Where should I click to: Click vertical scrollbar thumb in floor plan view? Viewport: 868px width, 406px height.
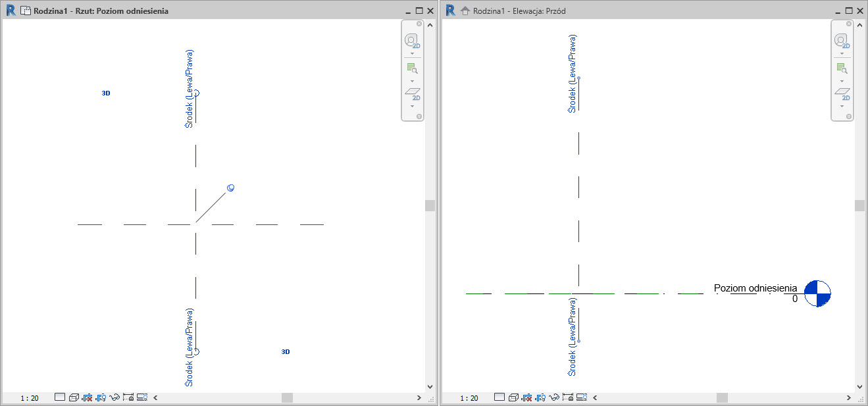coord(430,205)
